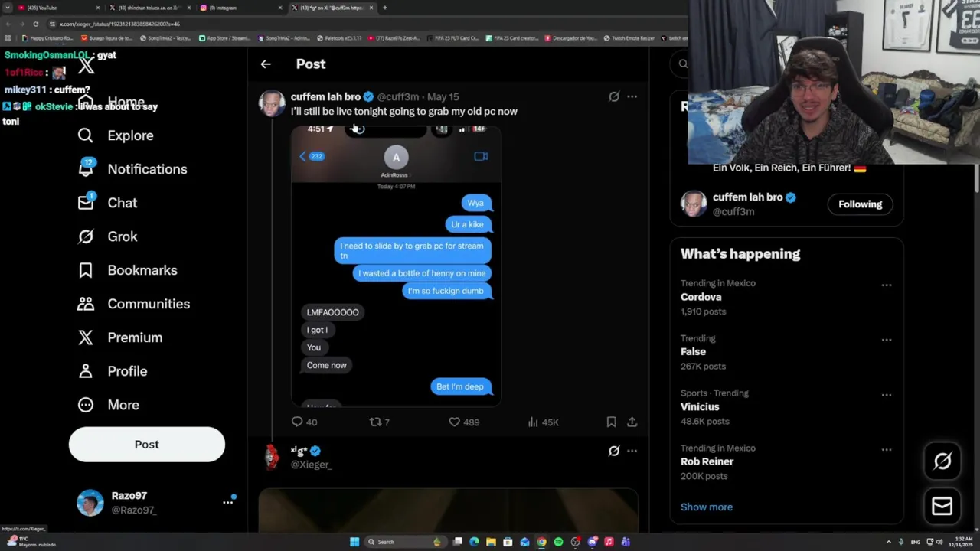The width and height of the screenshot is (980, 551).
Task: Switch to the Instagram browser tab
Action: 240,8
